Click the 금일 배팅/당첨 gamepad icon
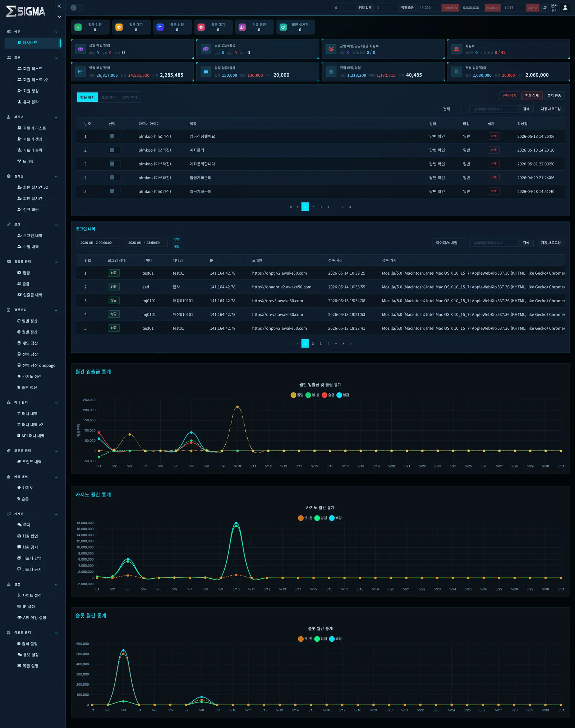Screen dimensions: 575x728 pos(80,49)
